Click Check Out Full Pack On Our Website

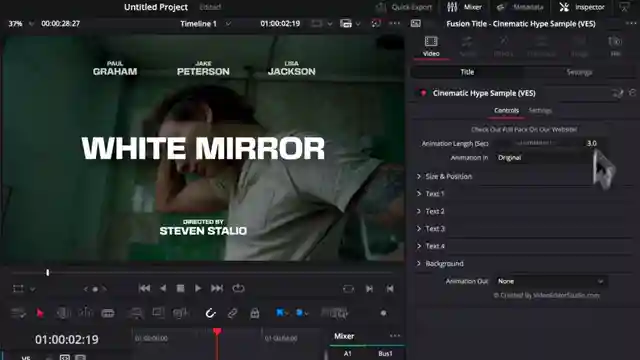524,129
